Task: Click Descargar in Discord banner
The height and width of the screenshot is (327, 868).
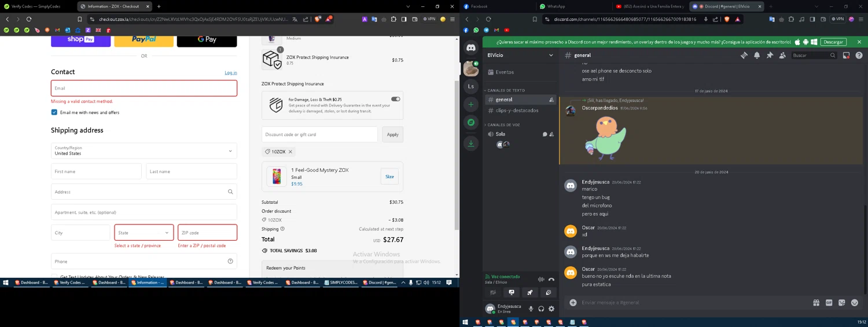Action: [x=833, y=42]
